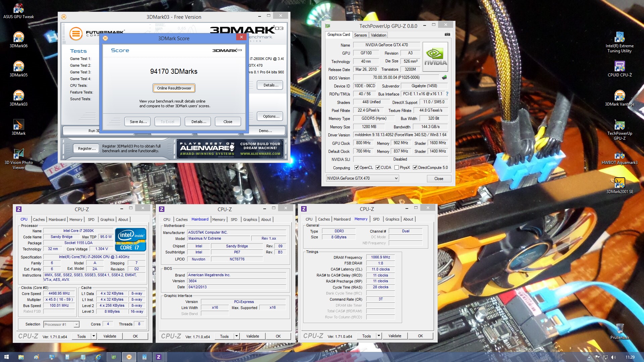Click Save As in 3DMark Score dialog
644x362 pixels.
(138, 122)
